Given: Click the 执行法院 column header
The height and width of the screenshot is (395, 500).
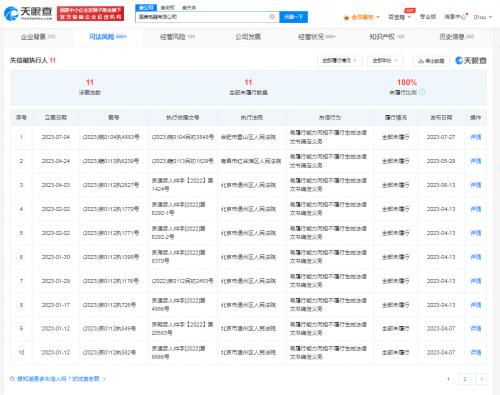Looking at the screenshot, I should click(252, 117).
